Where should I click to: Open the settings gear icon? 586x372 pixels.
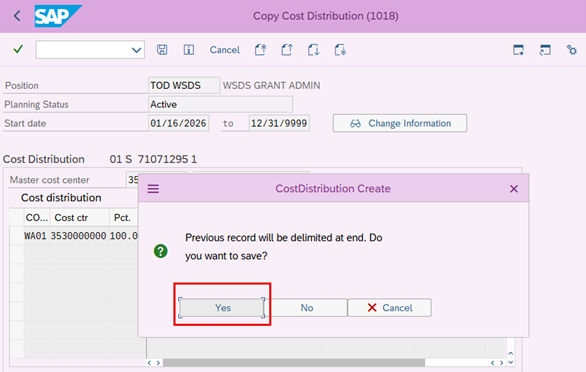(x=571, y=50)
